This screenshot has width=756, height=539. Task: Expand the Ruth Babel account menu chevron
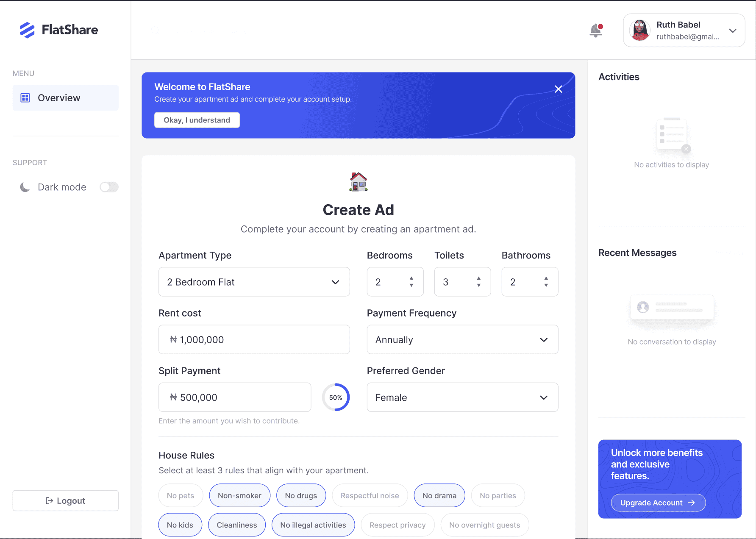[733, 31]
